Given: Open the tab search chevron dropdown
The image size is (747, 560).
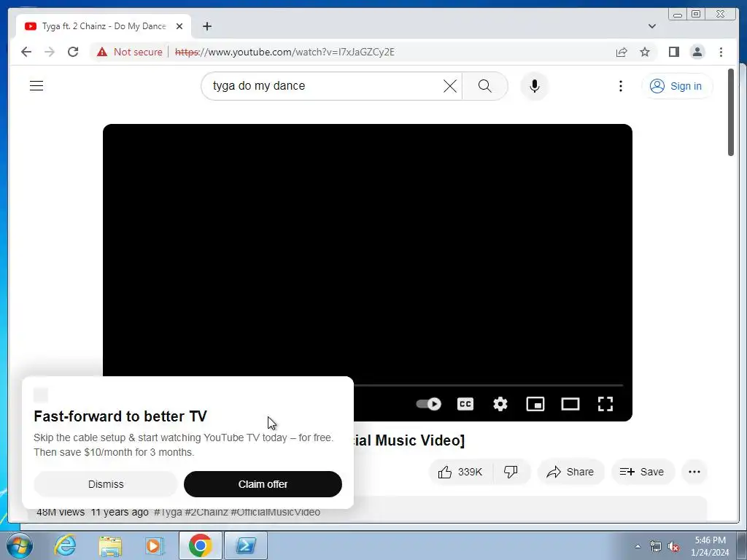Looking at the screenshot, I should coord(651,26).
